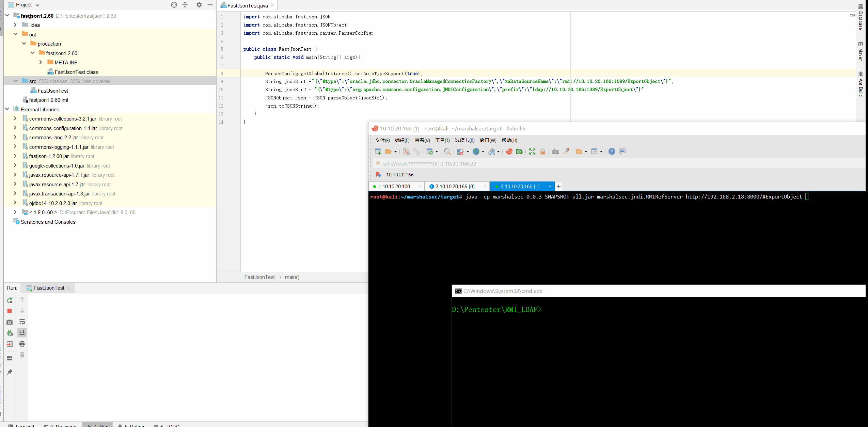Click Open Session folder icon in Xshell

[x=388, y=152]
